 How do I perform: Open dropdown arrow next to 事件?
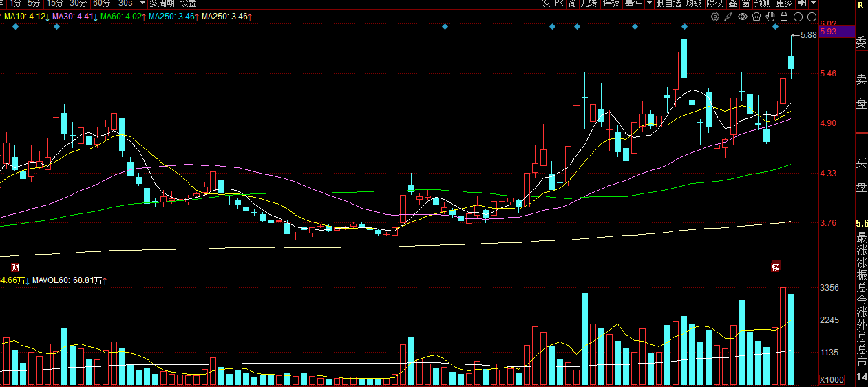point(649,3)
